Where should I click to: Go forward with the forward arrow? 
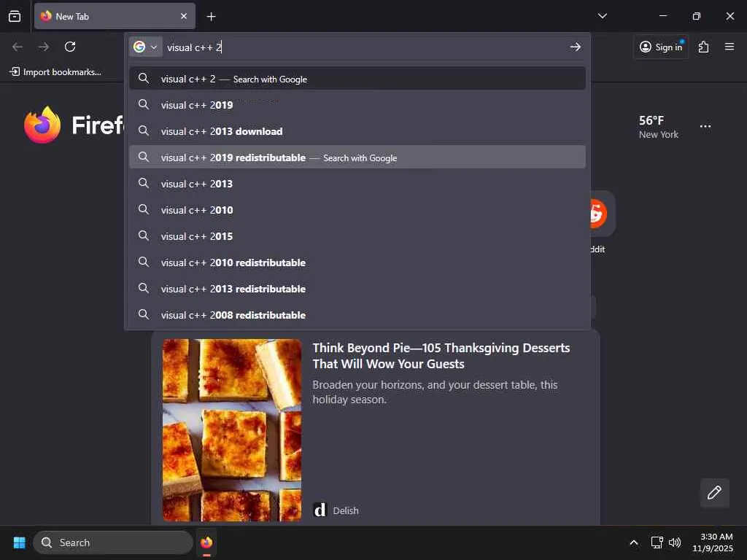click(44, 47)
